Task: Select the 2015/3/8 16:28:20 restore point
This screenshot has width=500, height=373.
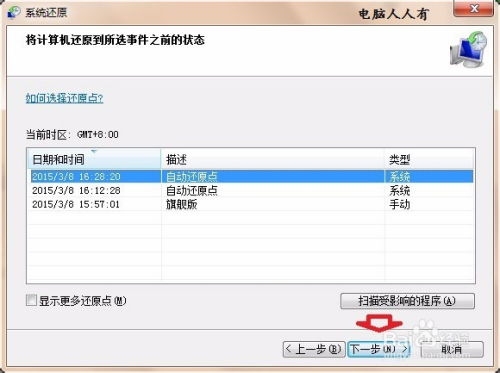Action: pyautogui.click(x=252, y=176)
